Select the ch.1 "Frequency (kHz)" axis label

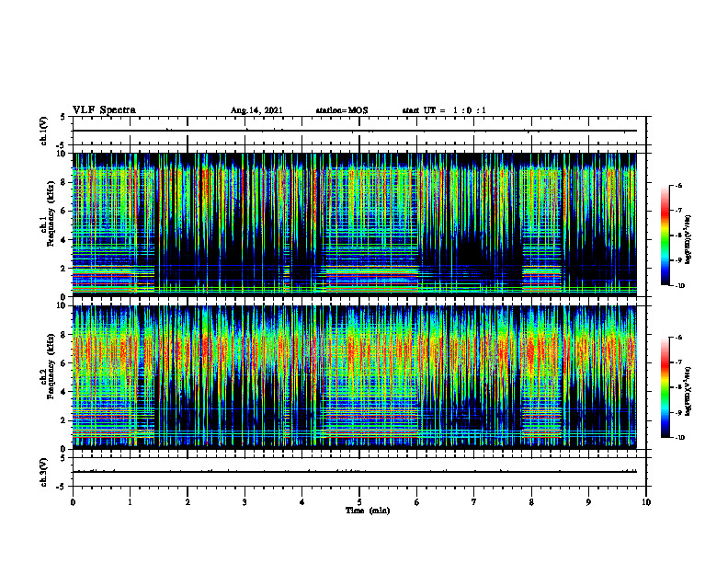pyautogui.click(x=51, y=213)
